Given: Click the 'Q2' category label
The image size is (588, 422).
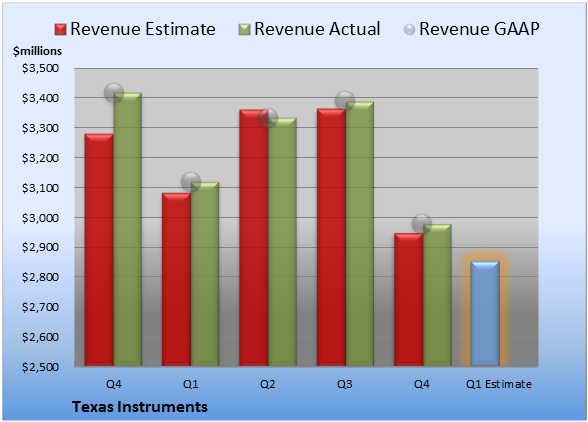Looking at the screenshot, I should click(268, 384).
